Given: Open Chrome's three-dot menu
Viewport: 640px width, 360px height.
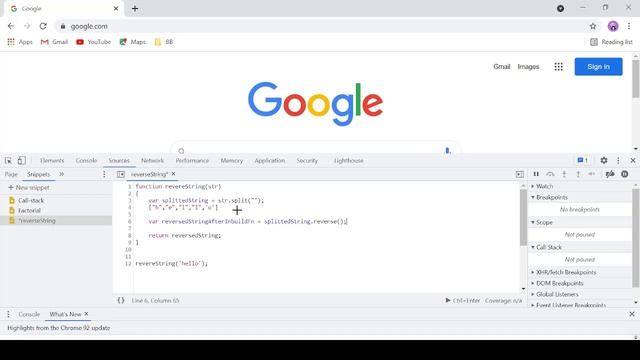Looking at the screenshot, I should click(629, 26).
